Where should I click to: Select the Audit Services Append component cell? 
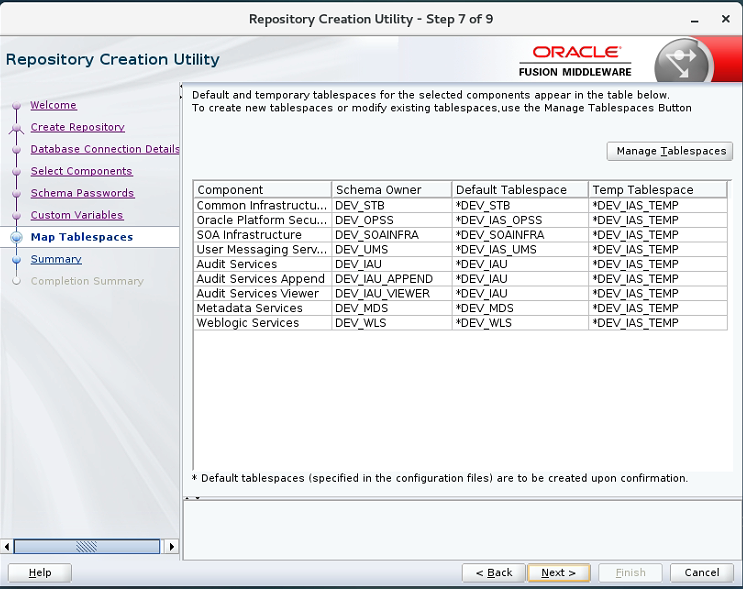coord(263,279)
